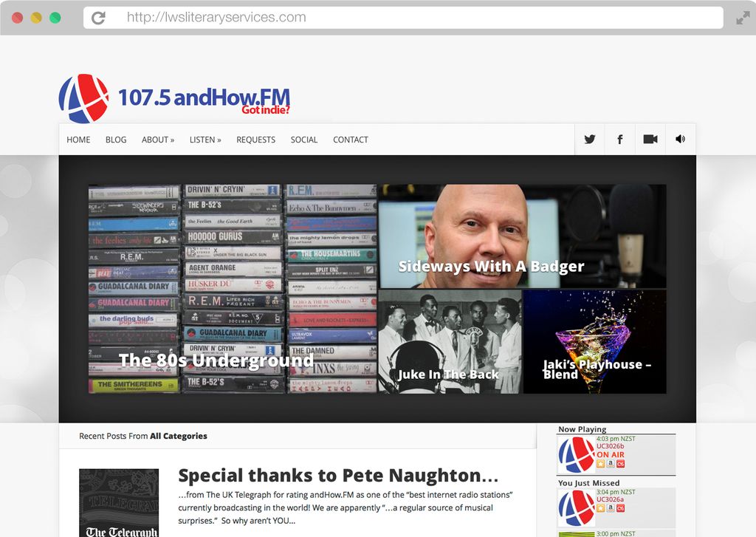Click the '3:04 pm NZST' timestamp
756x537 pixels.
[616, 492]
